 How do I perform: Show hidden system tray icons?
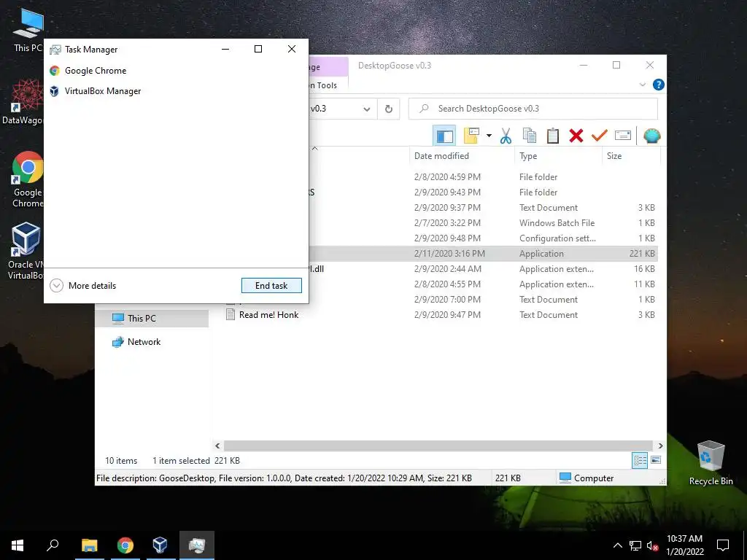pyautogui.click(x=617, y=545)
